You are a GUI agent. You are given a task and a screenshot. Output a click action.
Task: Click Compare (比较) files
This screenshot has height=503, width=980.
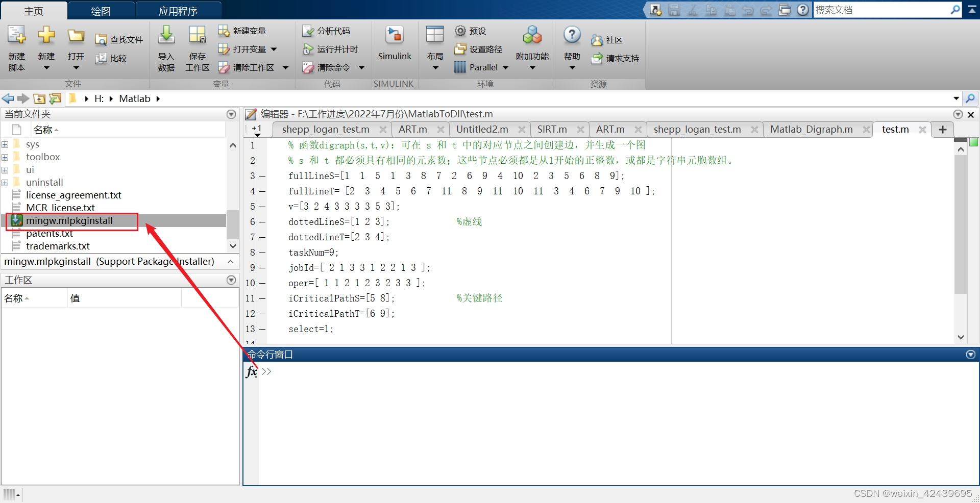(x=111, y=58)
